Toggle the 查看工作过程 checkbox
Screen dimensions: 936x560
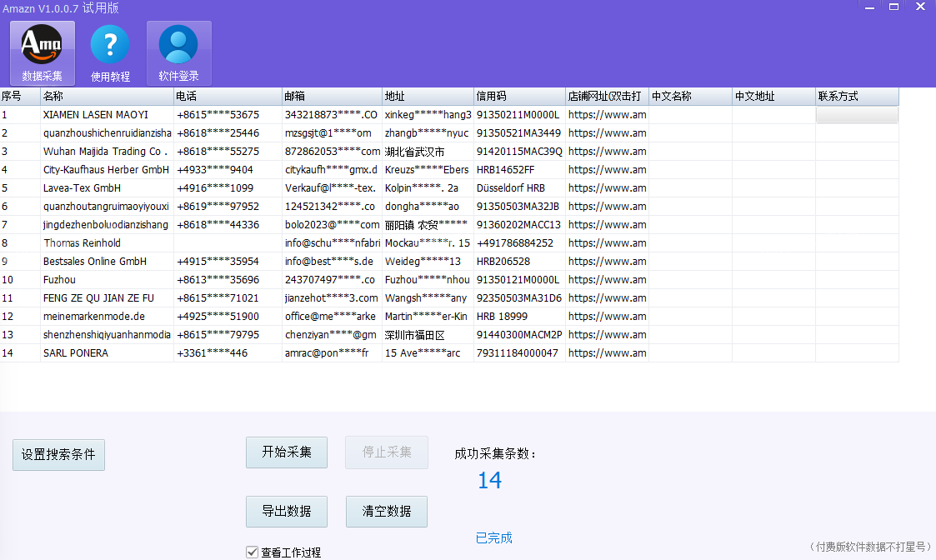pos(253,552)
